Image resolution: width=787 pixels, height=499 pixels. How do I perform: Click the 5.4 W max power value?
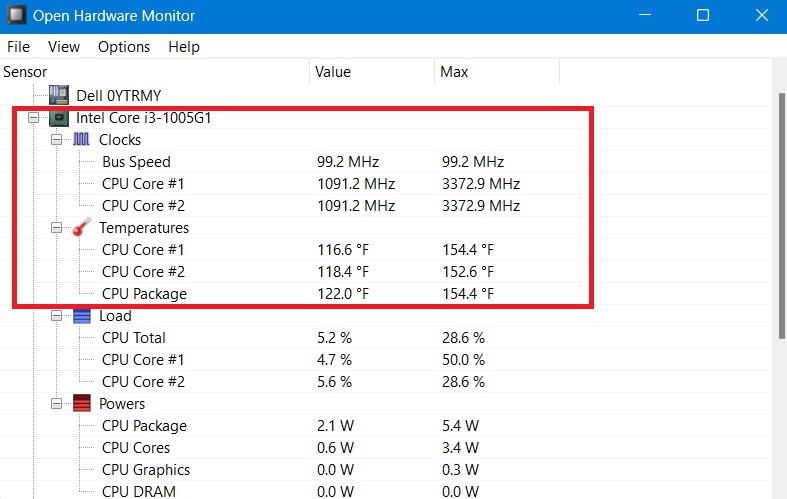460,426
